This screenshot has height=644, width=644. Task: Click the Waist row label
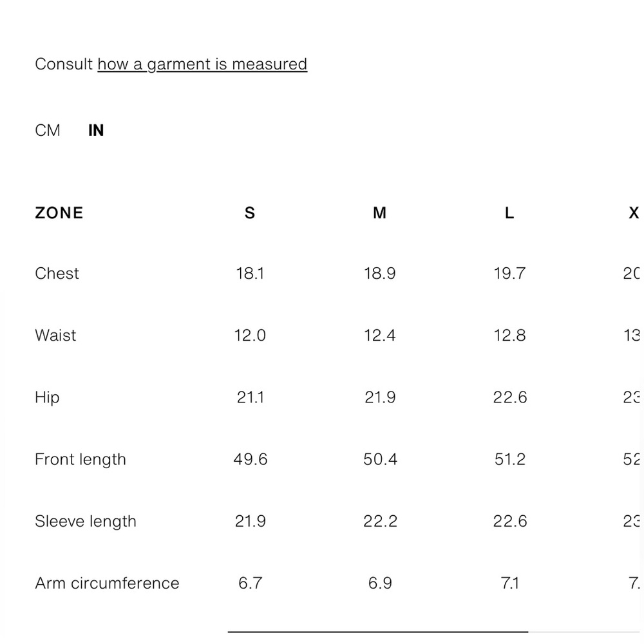(55, 336)
